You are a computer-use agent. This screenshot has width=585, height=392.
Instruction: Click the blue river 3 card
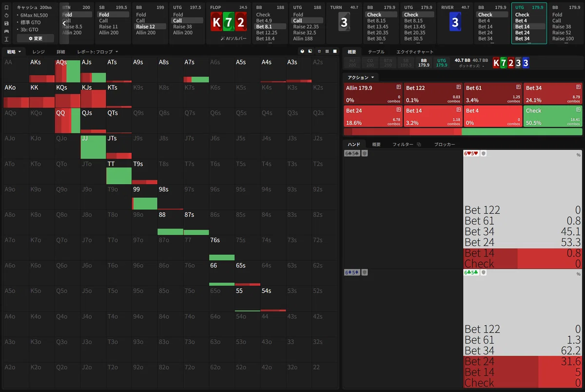pos(455,22)
